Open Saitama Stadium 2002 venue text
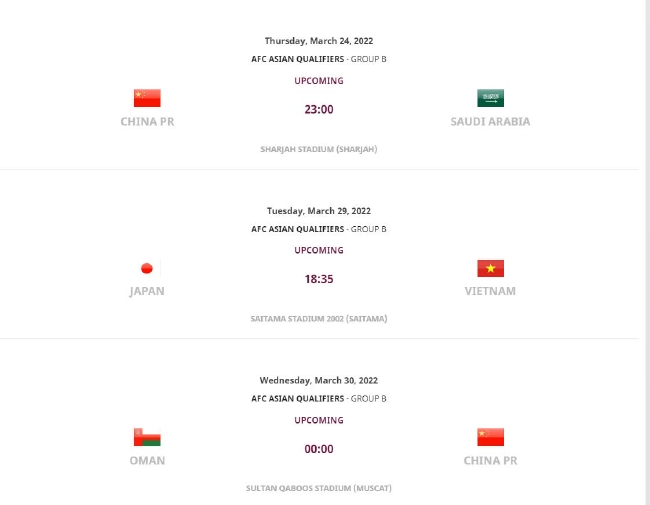 [x=319, y=319]
